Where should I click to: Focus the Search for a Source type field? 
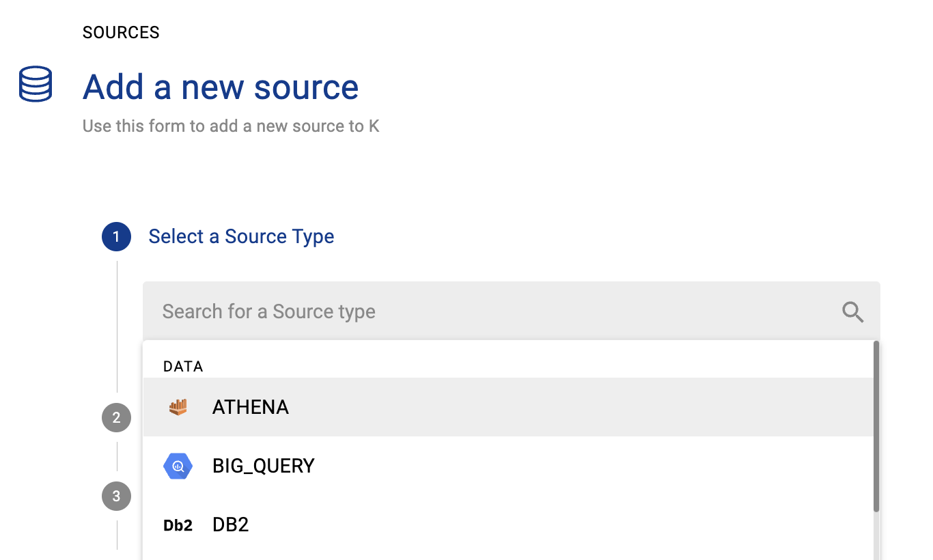point(478,312)
